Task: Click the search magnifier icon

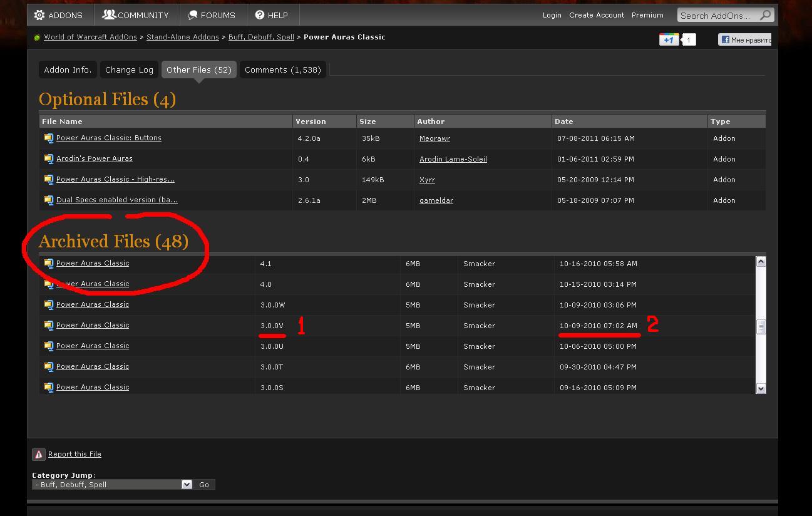Action: pos(765,15)
